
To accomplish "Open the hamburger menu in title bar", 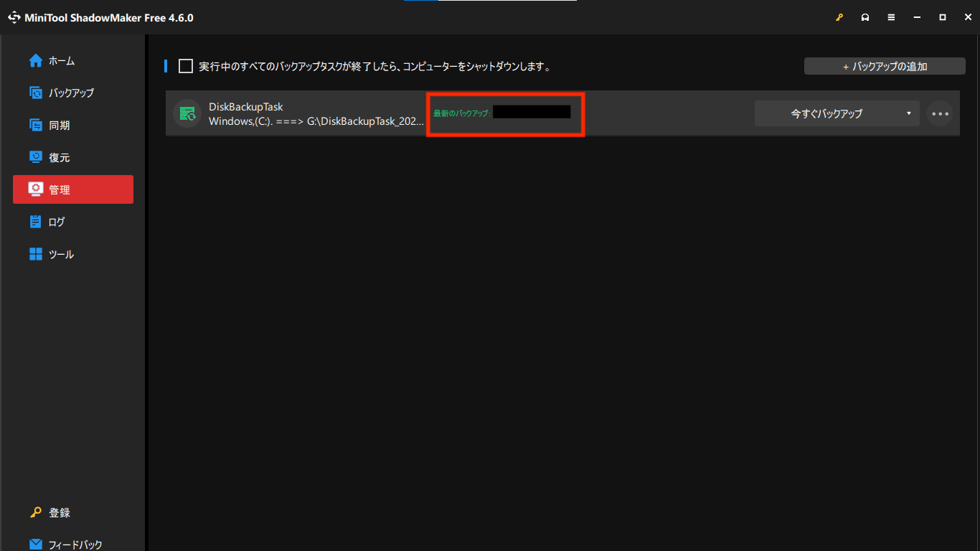I will [891, 18].
